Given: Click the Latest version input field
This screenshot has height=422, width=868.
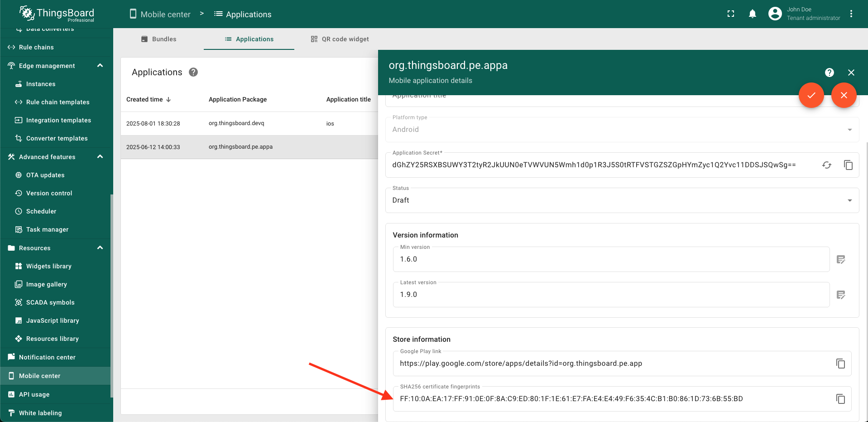Looking at the screenshot, I should [611, 295].
